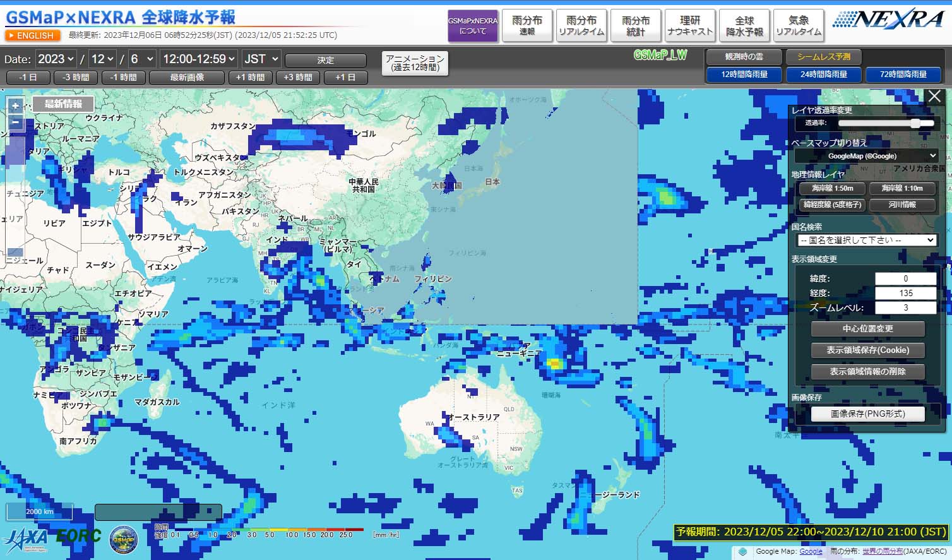952x560 pixels.
Task: Go back one hour with -1時間
Action: point(123,78)
